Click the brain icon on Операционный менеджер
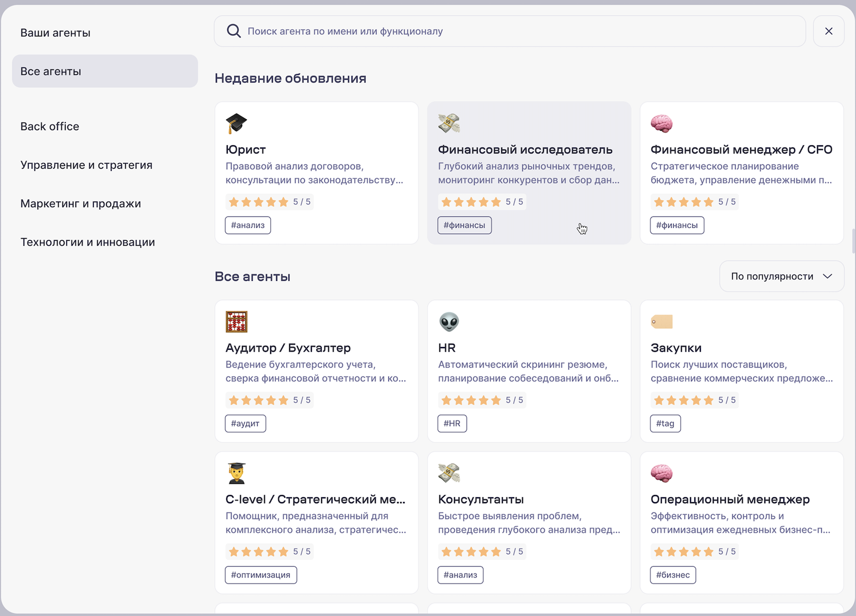856x616 pixels. tap(661, 473)
